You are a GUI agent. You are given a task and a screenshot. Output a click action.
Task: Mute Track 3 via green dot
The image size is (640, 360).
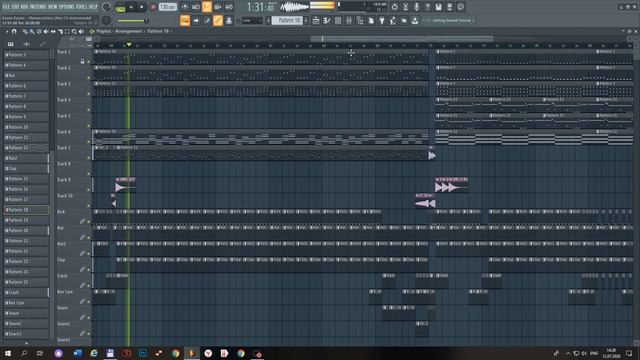(89, 94)
